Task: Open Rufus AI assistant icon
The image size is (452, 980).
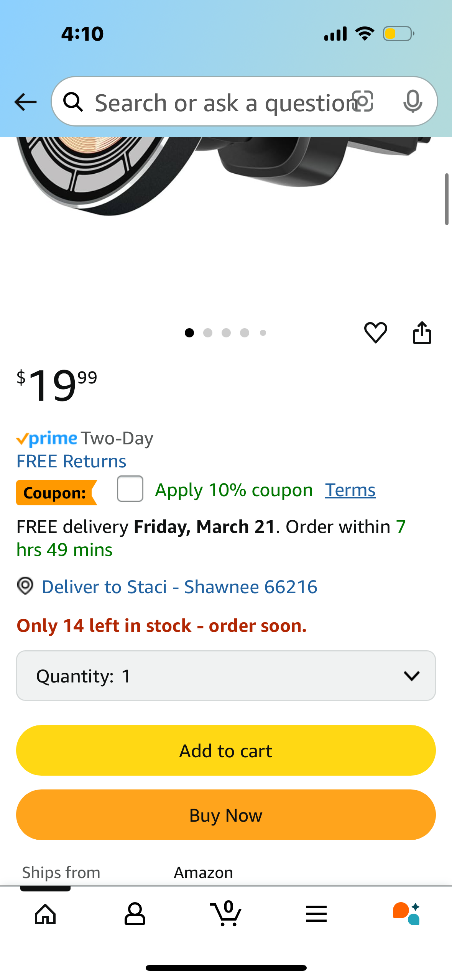Action: point(406,914)
